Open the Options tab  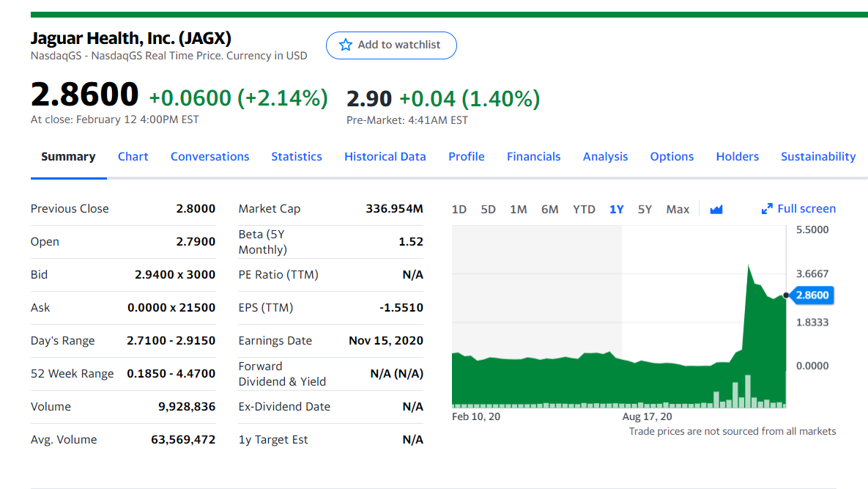pyautogui.click(x=672, y=157)
